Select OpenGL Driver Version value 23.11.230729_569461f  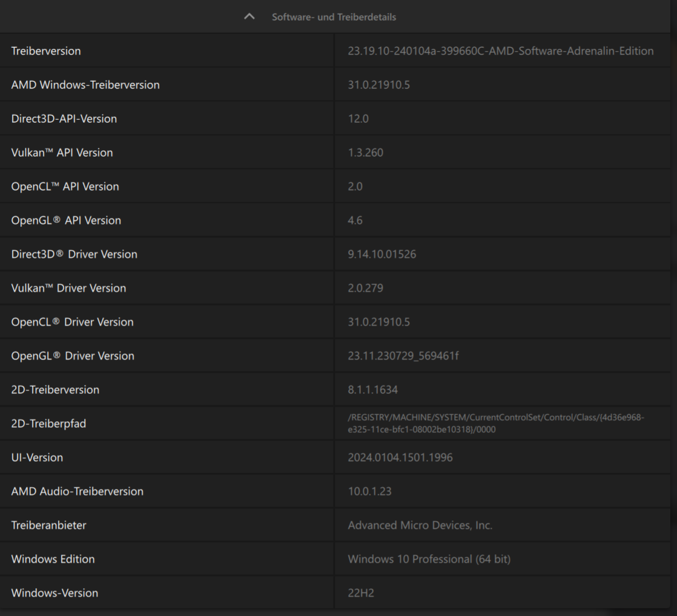pos(403,356)
